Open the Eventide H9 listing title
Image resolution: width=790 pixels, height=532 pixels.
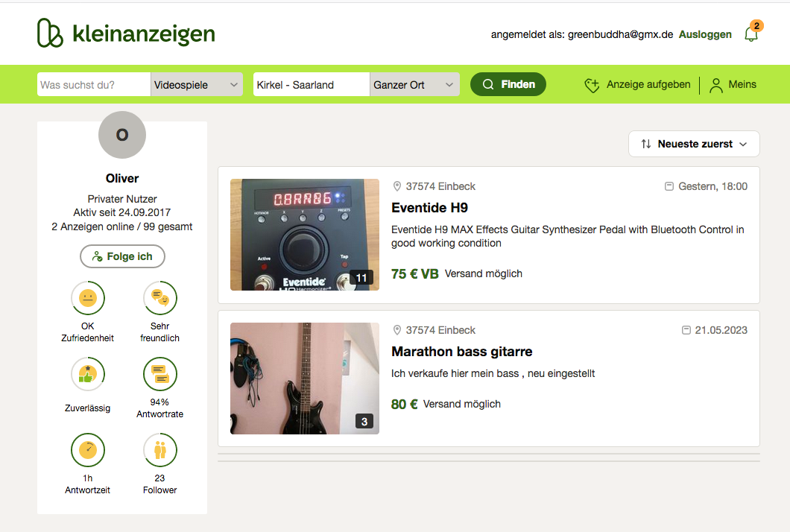[429, 208]
